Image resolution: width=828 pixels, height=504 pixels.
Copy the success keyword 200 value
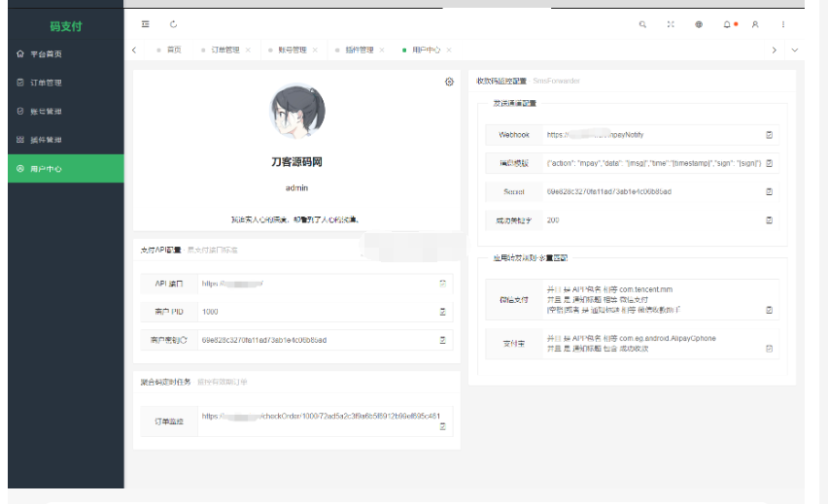pos(770,220)
